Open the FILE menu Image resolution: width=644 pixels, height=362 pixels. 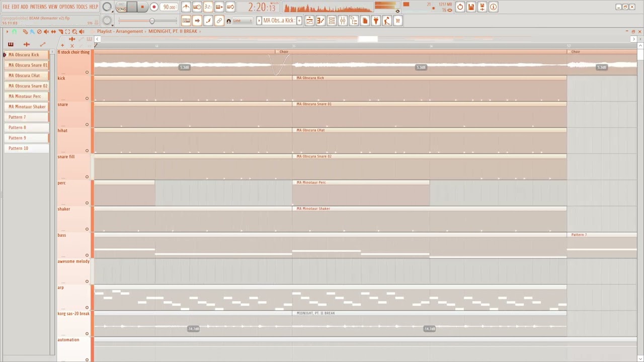pyautogui.click(x=6, y=7)
